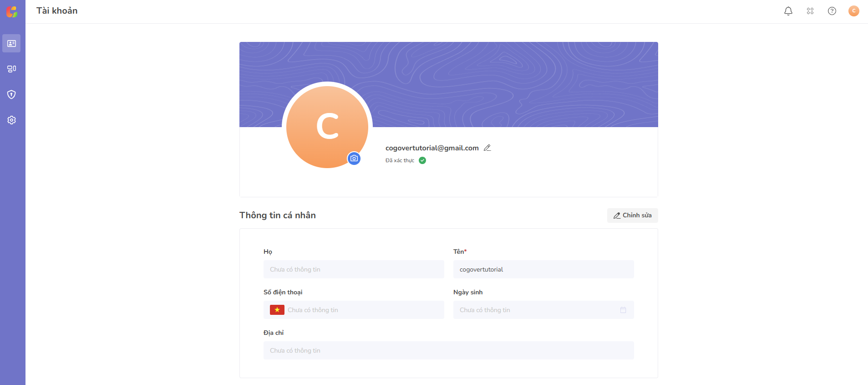The height and width of the screenshot is (385, 868).
Task: Click the Tên field with cogovertutorial
Action: 543,269
